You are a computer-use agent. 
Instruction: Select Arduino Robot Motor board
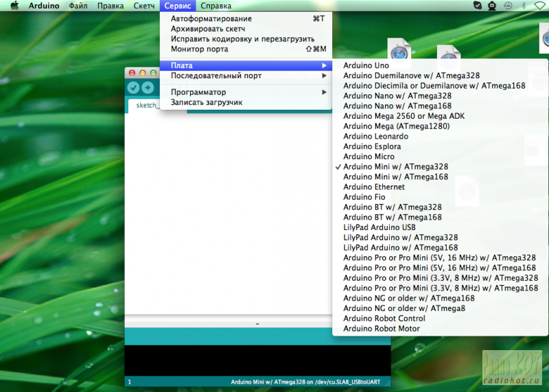(x=440, y=329)
